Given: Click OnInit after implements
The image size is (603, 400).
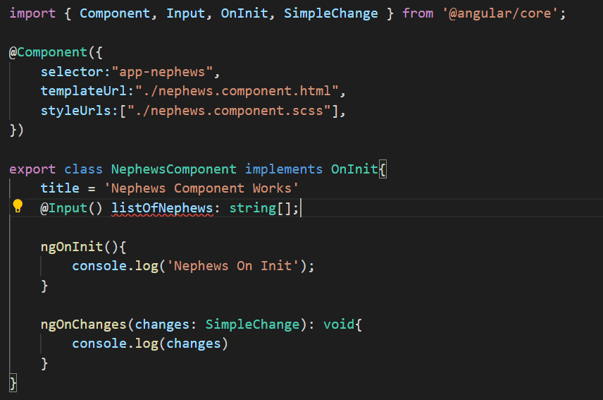Looking at the screenshot, I should pyautogui.click(x=354, y=169).
